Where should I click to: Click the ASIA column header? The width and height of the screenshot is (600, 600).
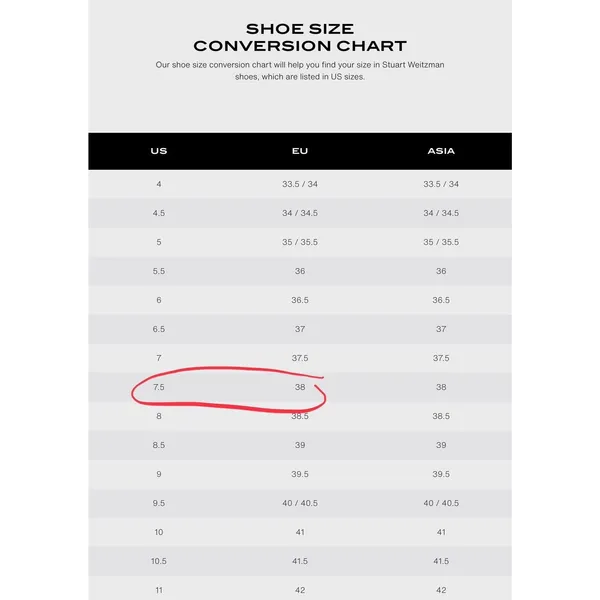click(x=441, y=151)
